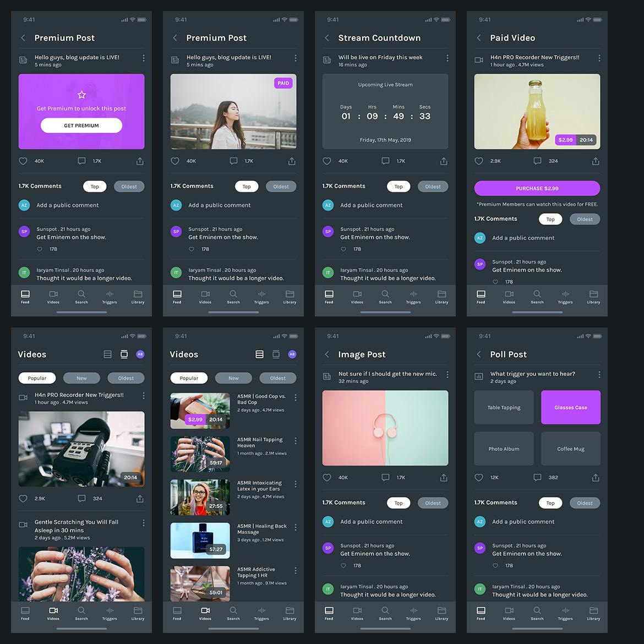Open Search tab in Paid Video screen
The image size is (644, 644).
(x=537, y=297)
